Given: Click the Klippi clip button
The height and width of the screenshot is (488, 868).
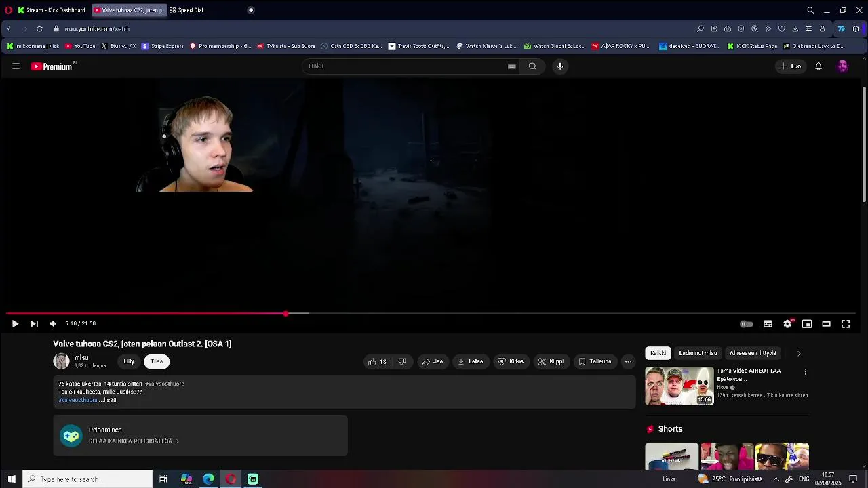Looking at the screenshot, I should (551, 362).
